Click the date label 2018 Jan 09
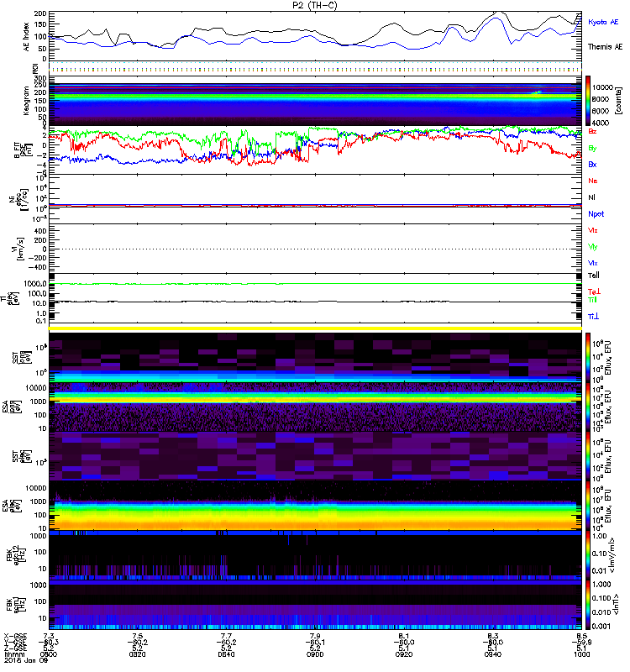The image size is (630, 672). pyautogui.click(x=25, y=661)
